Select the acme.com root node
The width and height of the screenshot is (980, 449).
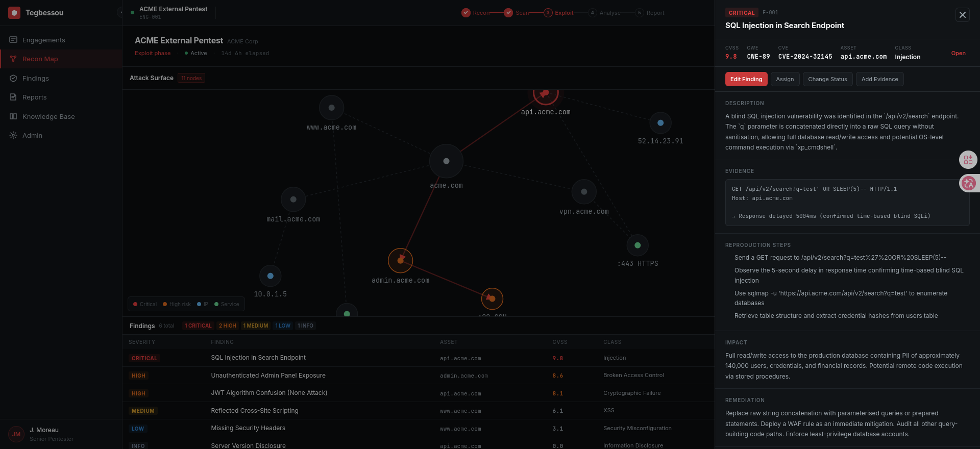446,161
